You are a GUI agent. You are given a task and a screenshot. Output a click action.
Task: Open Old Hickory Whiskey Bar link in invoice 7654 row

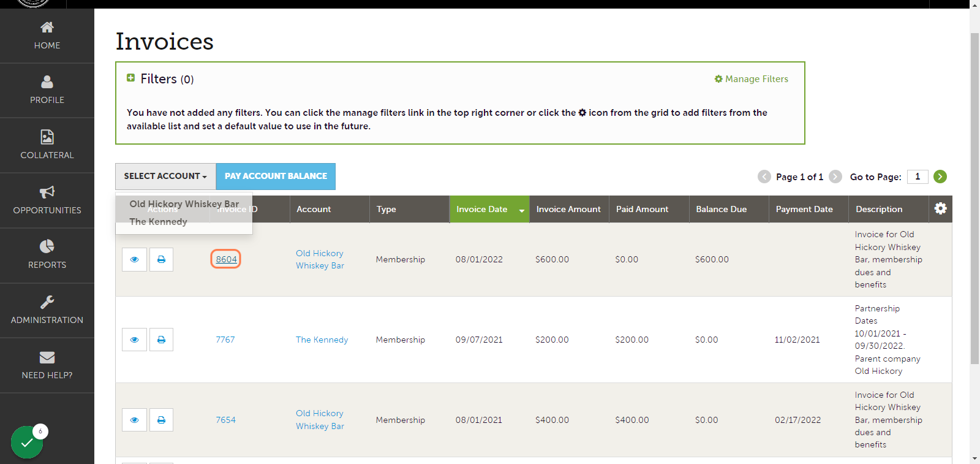coord(320,420)
